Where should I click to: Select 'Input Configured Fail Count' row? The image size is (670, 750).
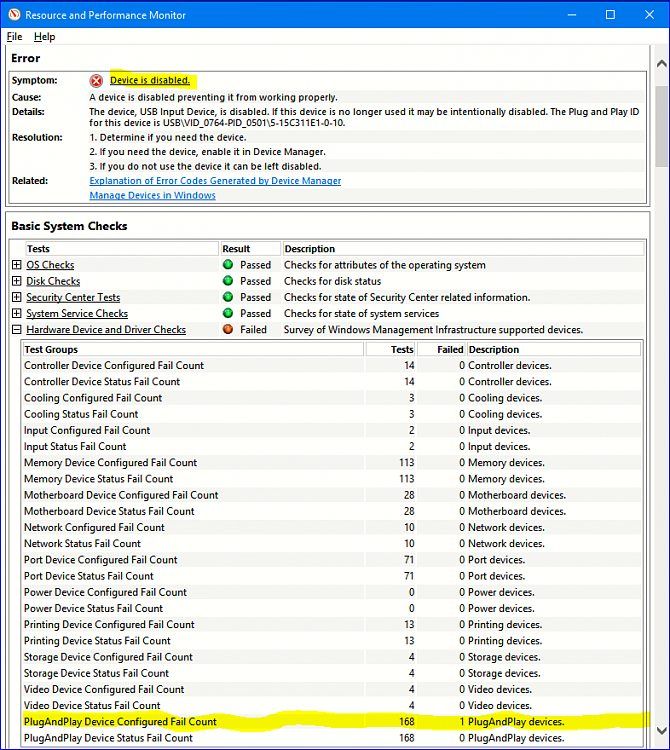[332, 430]
